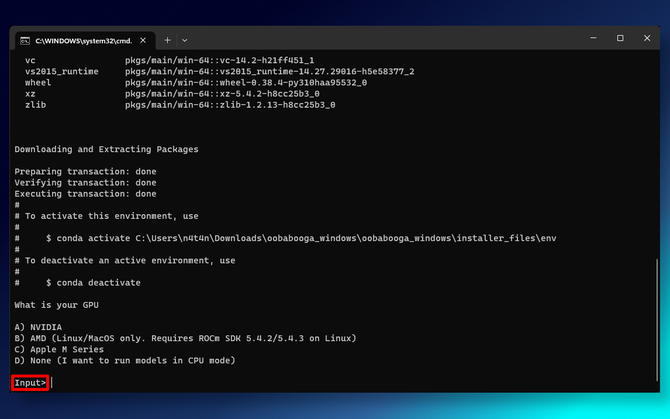Image resolution: width=670 pixels, height=419 pixels.
Task: Click the xz-5.4.2-h8cc25b3_0 package path
Action: pyautogui.click(x=222, y=94)
